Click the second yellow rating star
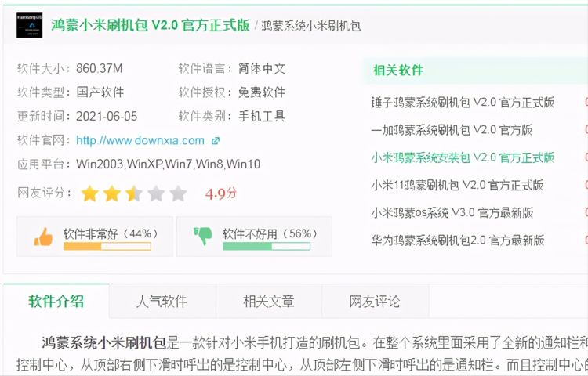 coord(112,193)
